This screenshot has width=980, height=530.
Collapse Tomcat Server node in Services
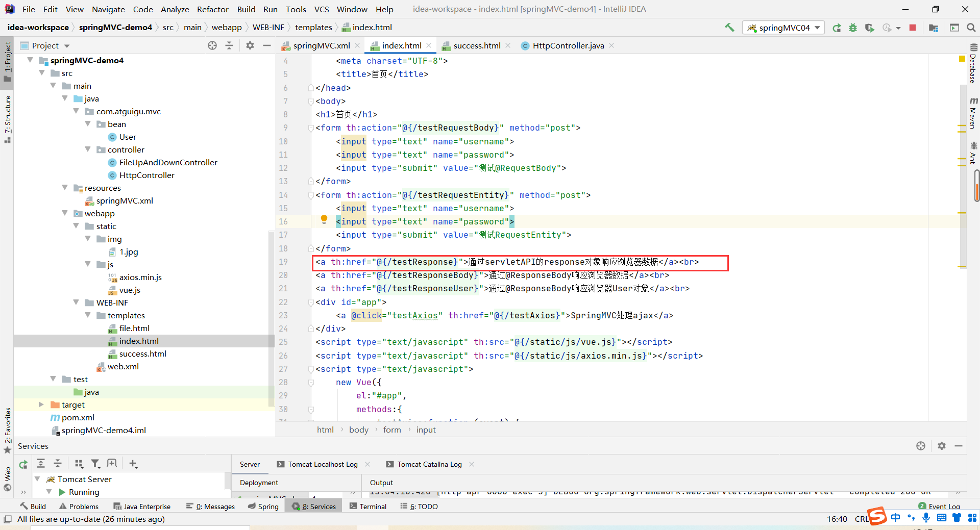point(37,479)
